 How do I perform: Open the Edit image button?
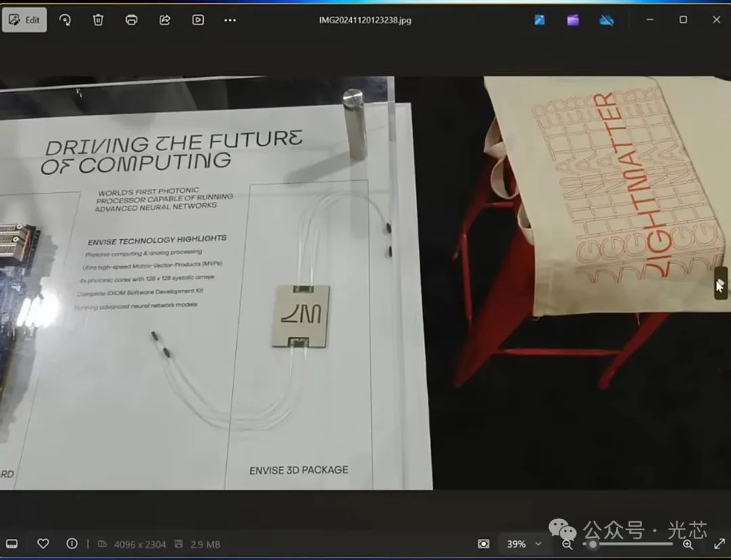24,20
